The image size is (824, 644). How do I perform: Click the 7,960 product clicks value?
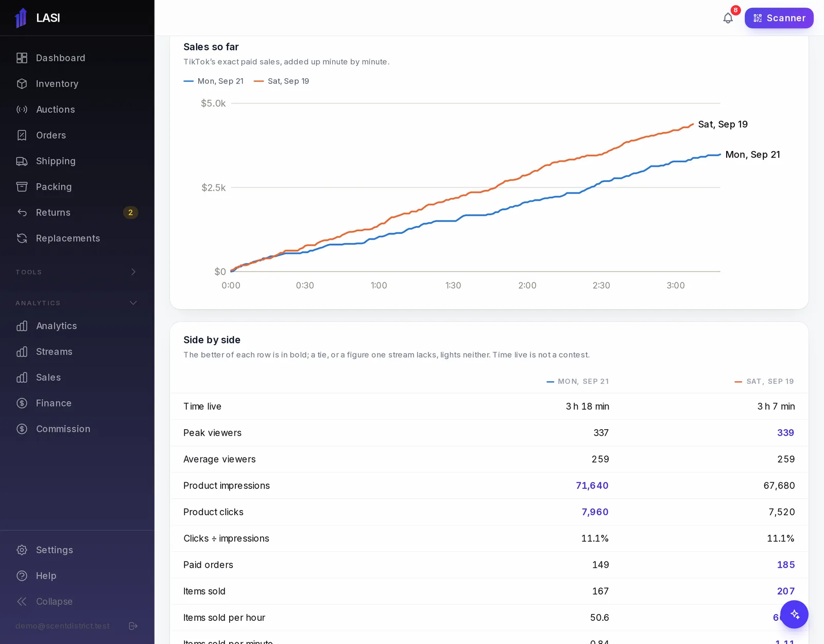point(595,512)
